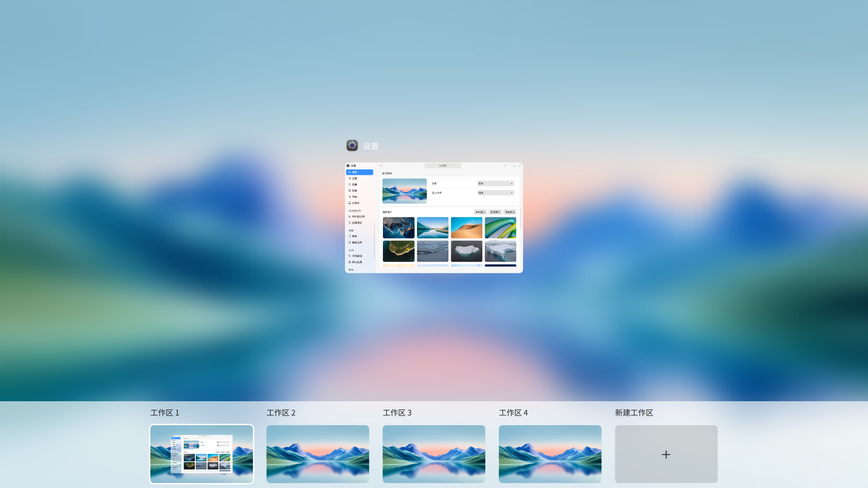868x488 pixels.
Task: Switch to the 工作区 4 thumbnail
Action: click(550, 454)
